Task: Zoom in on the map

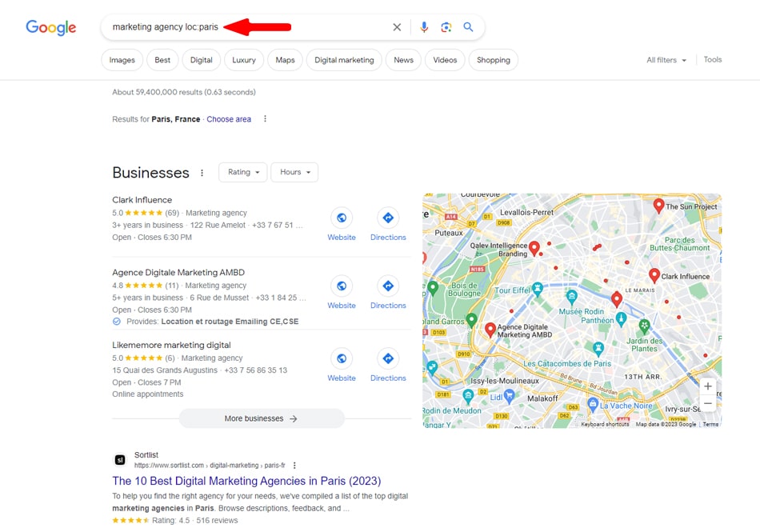Action: [x=708, y=386]
